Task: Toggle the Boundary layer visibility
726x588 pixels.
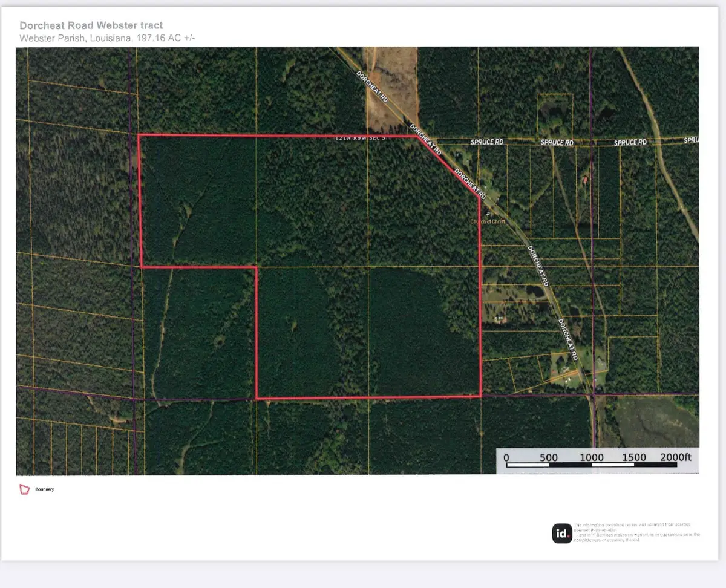Action: point(25,489)
